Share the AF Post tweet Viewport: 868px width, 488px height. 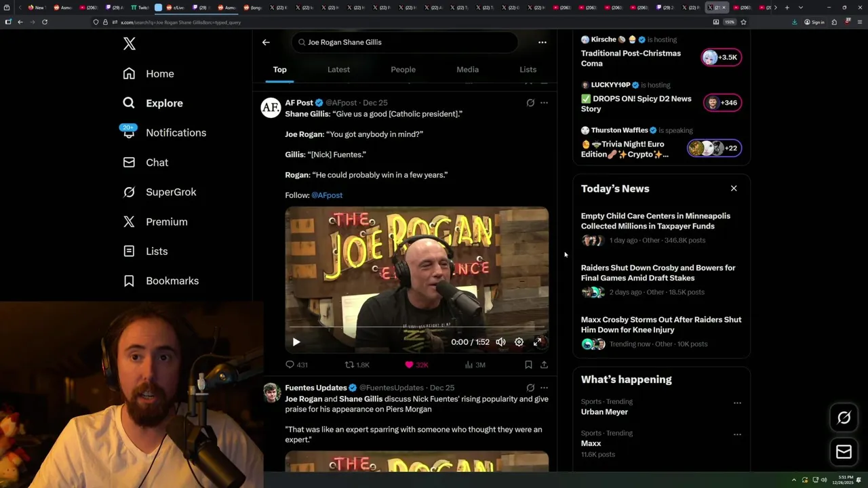[x=544, y=365]
